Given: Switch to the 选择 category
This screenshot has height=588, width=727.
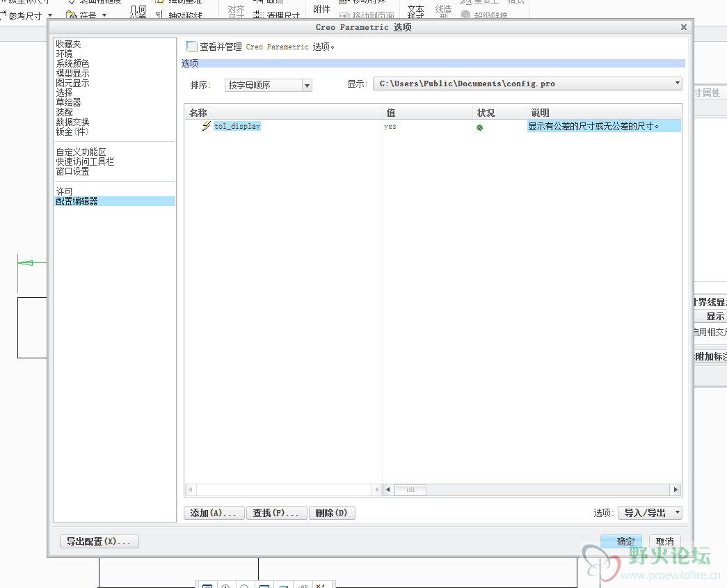Looking at the screenshot, I should [x=64, y=93].
